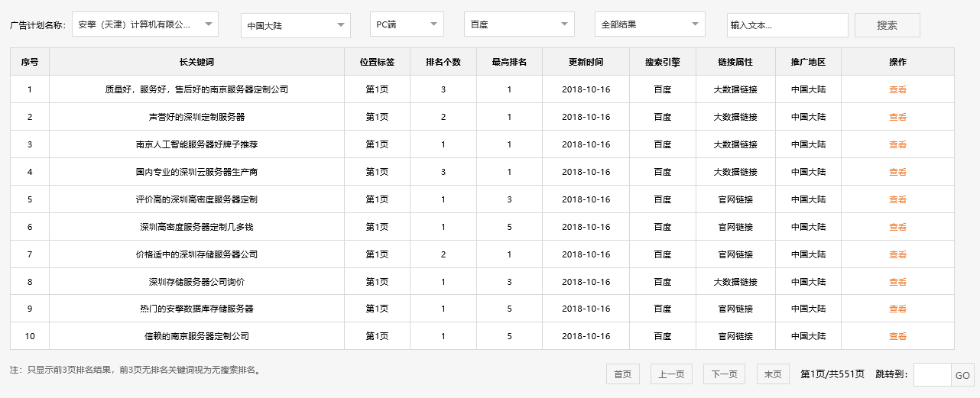Click 查看 for row 深圳高密度服务器定制几多钱
This screenshot has height=398, width=980.
(897, 227)
